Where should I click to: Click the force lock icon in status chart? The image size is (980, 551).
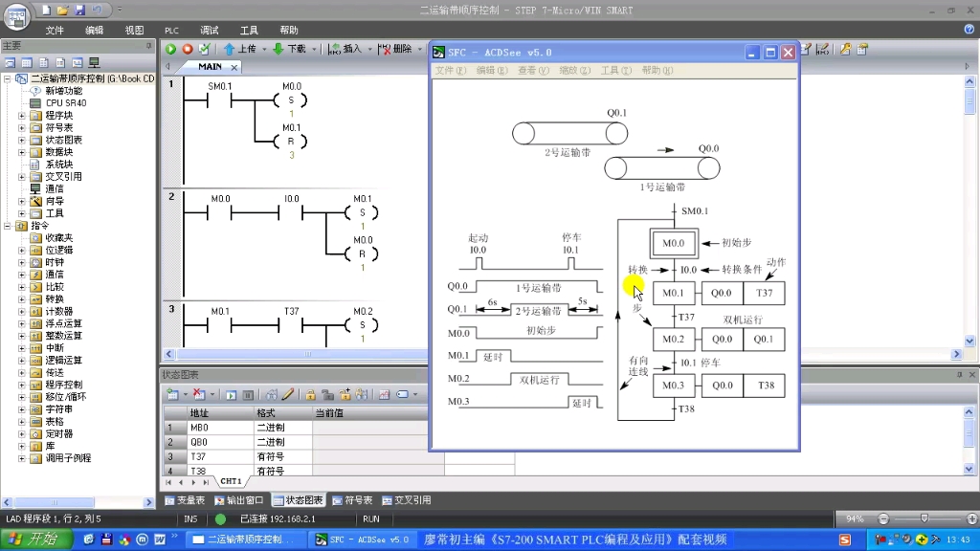[x=311, y=394]
